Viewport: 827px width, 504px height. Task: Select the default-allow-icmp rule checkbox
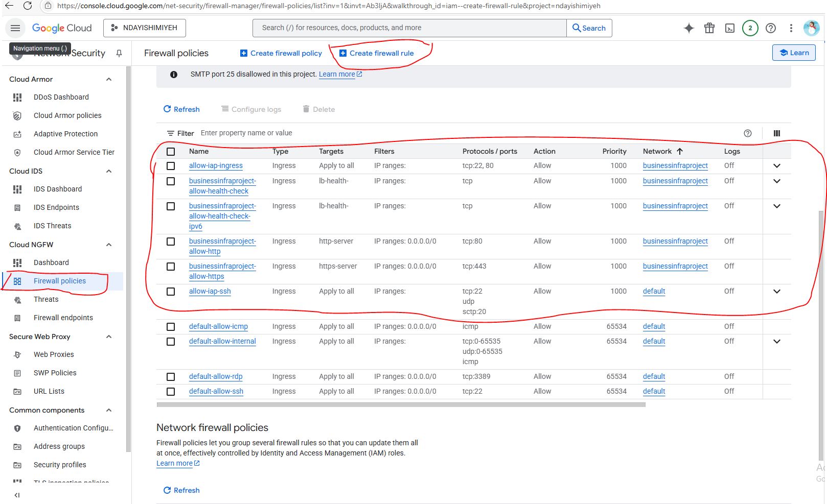coord(171,327)
